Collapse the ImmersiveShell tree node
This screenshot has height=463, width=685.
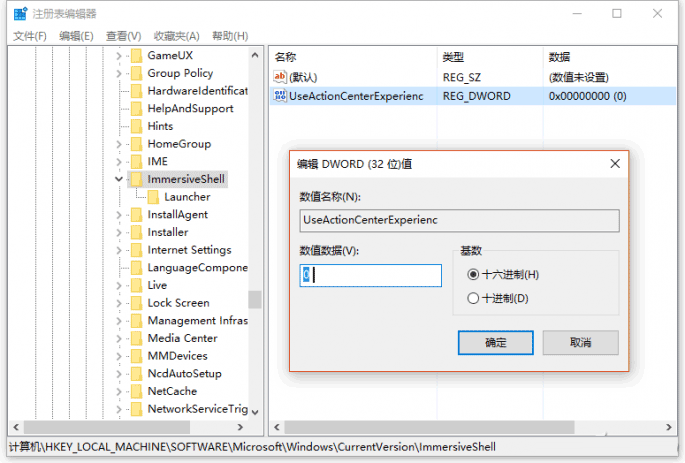tap(119, 179)
